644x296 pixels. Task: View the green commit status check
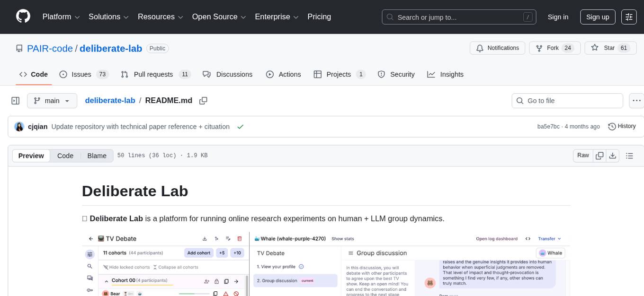[x=241, y=126]
